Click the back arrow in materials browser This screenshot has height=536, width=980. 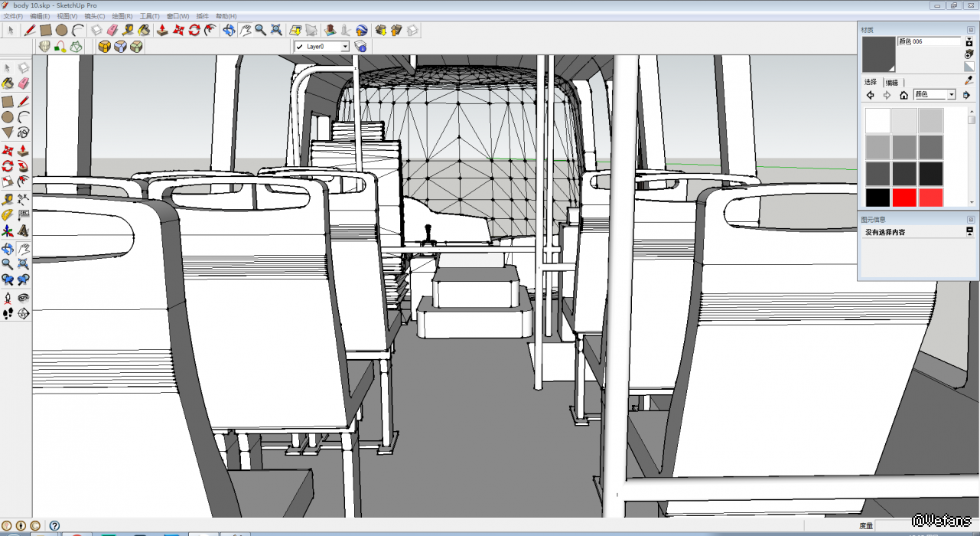871,95
